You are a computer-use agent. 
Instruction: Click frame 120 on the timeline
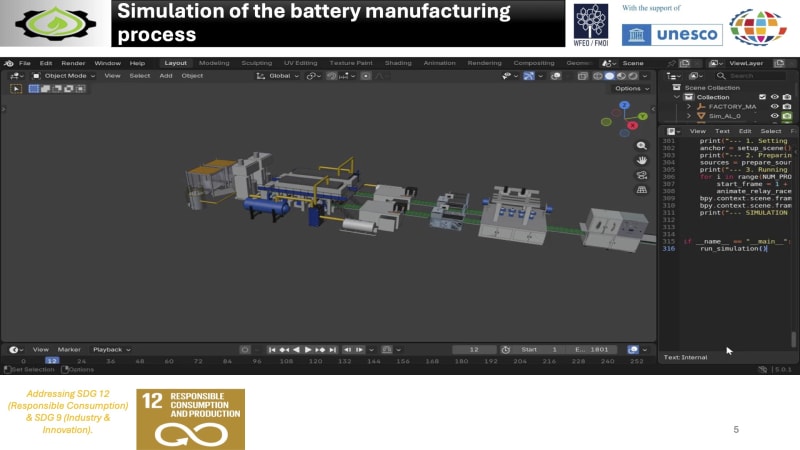pyautogui.click(x=315, y=361)
